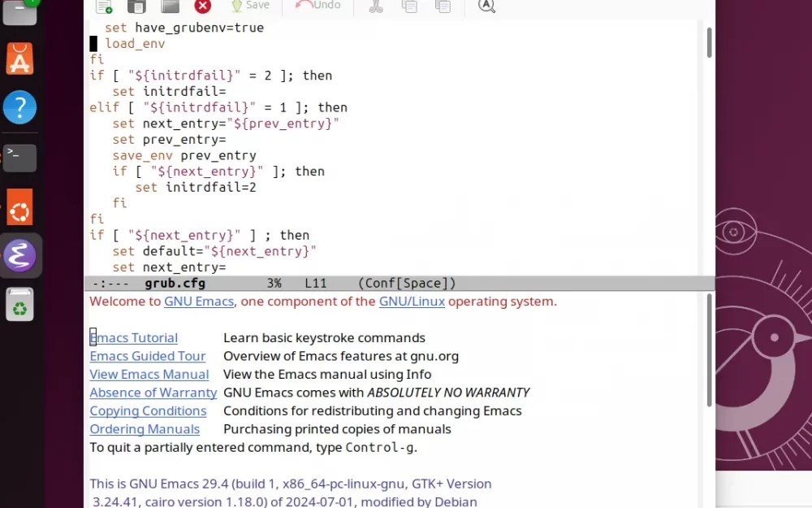
Task: Click the Undo toolbar button
Action: [x=317, y=6]
